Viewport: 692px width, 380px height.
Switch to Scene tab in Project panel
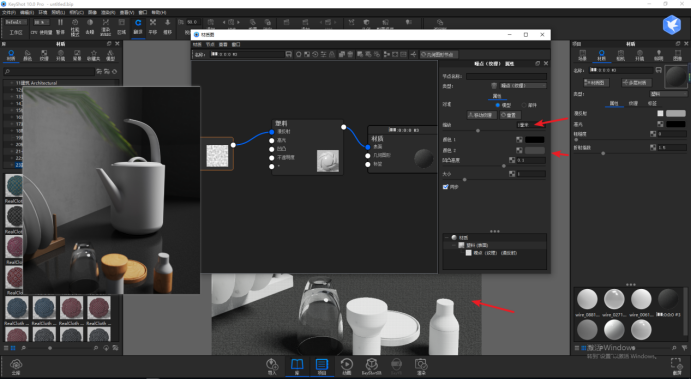tap(583, 56)
